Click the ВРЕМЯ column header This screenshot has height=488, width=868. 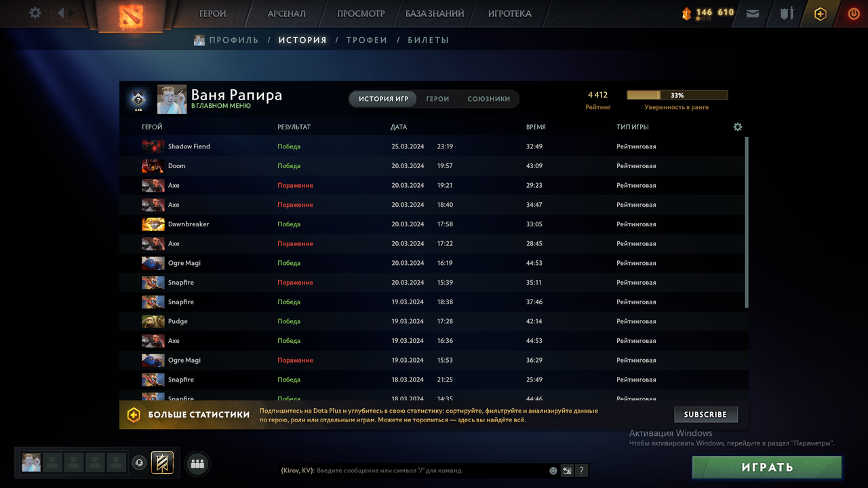[x=536, y=127]
